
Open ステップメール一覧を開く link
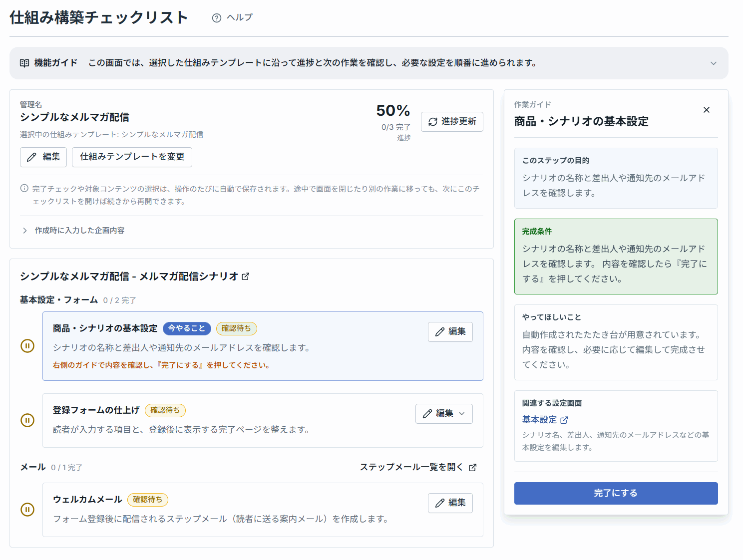point(418,467)
